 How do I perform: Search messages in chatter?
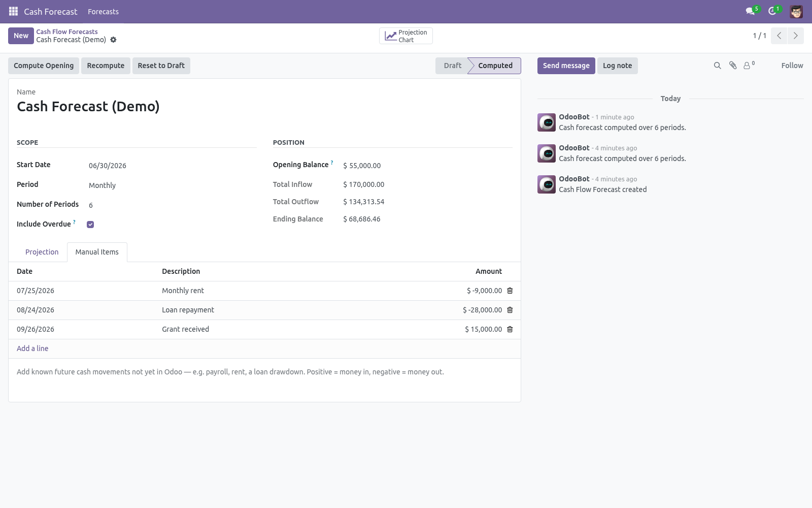(717, 66)
